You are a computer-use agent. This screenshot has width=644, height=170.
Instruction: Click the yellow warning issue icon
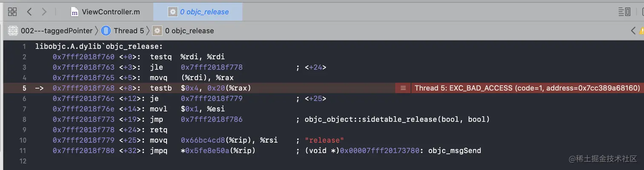coord(642,31)
